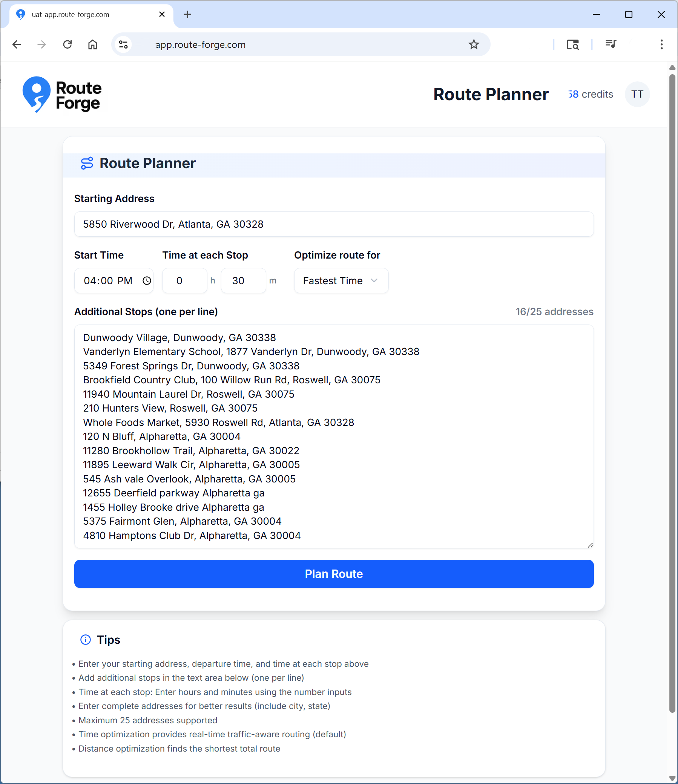Click the Vanderlyn Elementary School address line
This screenshot has width=678, height=784.
coord(251,352)
